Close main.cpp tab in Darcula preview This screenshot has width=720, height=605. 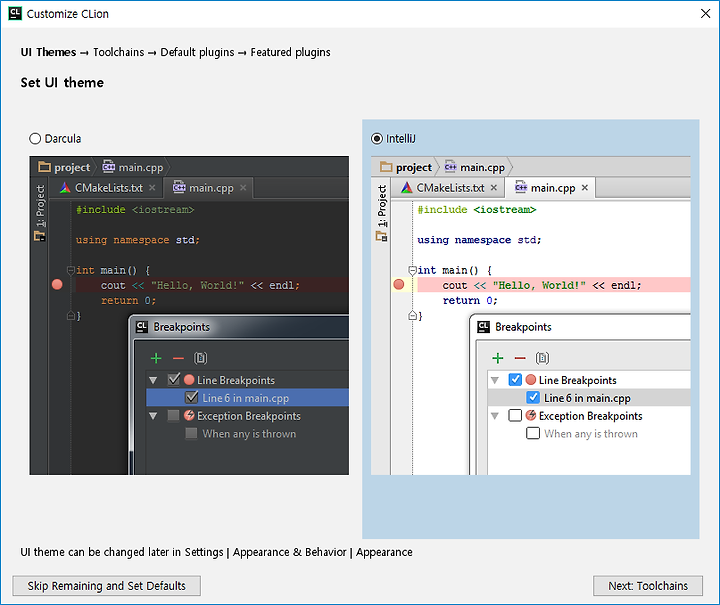tap(243, 188)
